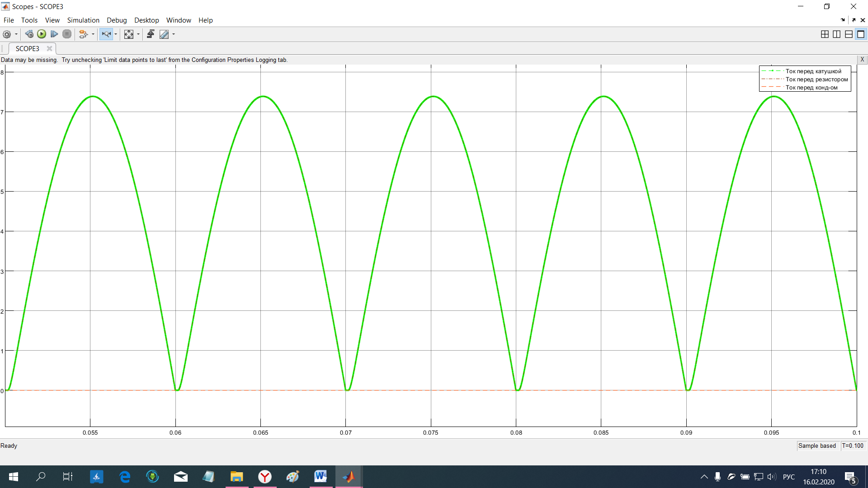The height and width of the screenshot is (488, 868).
Task: Dismiss the data missing warning with X
Action: (x=862, y=60)
